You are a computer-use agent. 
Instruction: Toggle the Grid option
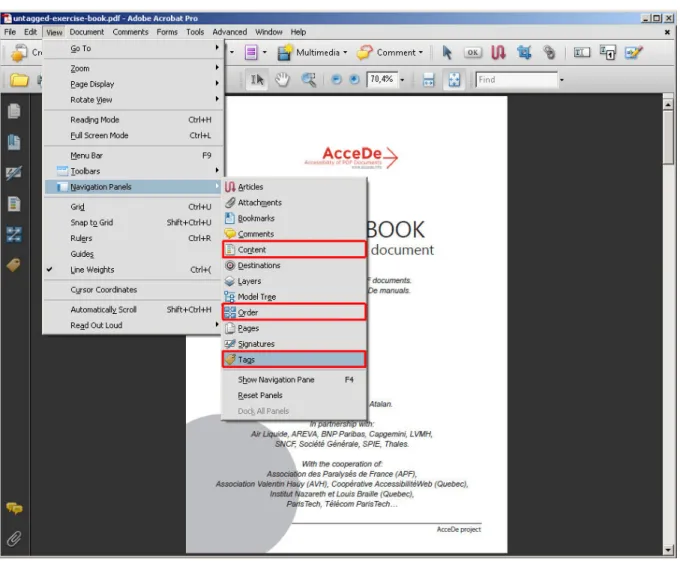click(x=133, y=207)
